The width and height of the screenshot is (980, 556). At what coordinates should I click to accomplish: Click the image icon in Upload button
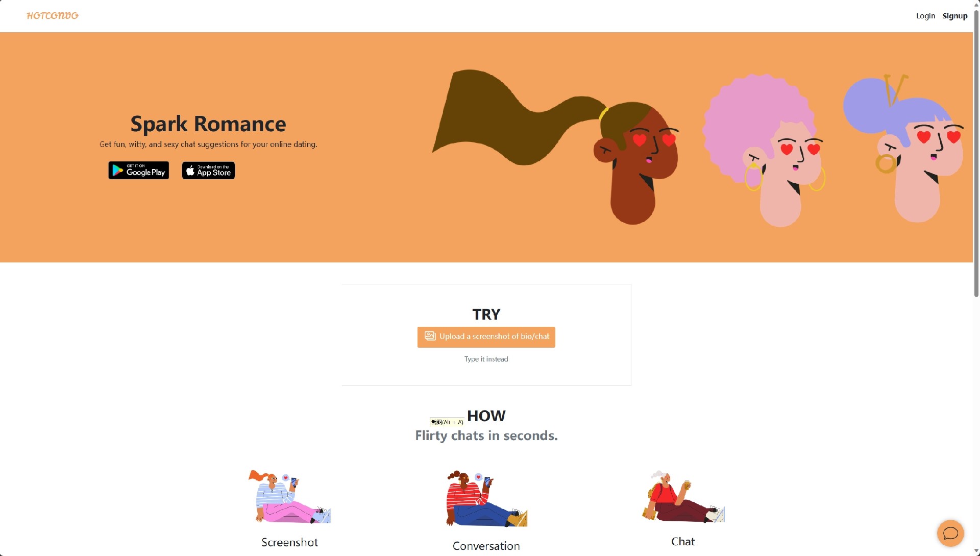pyautogui.click(x=430, y=336)
